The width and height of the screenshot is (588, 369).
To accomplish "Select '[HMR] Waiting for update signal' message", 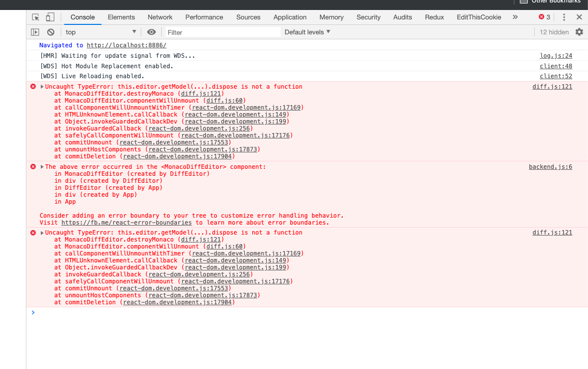I will coord(117,56).
